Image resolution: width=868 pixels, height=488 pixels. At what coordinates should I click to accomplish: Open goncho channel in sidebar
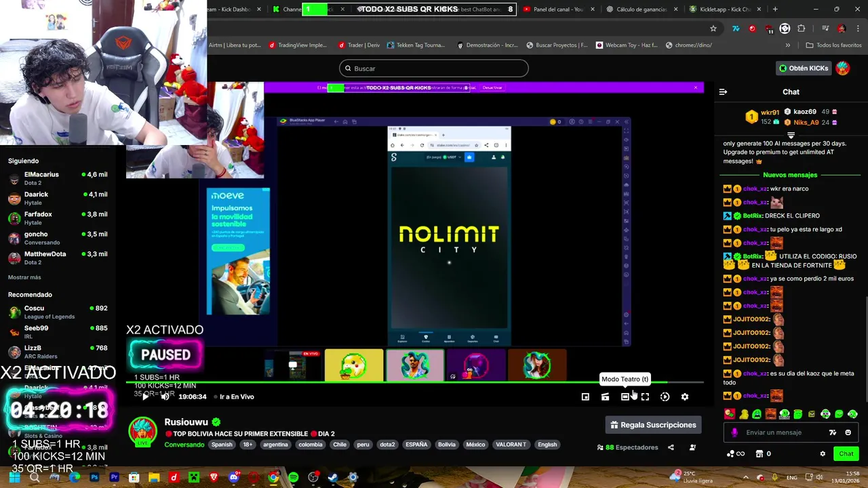point(58,238)
